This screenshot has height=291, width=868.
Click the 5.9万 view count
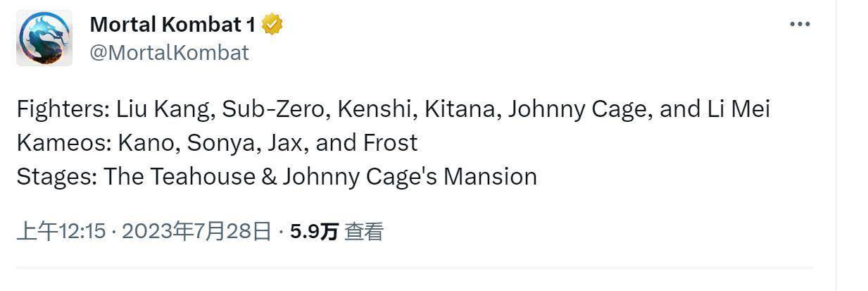pos(314,231)
